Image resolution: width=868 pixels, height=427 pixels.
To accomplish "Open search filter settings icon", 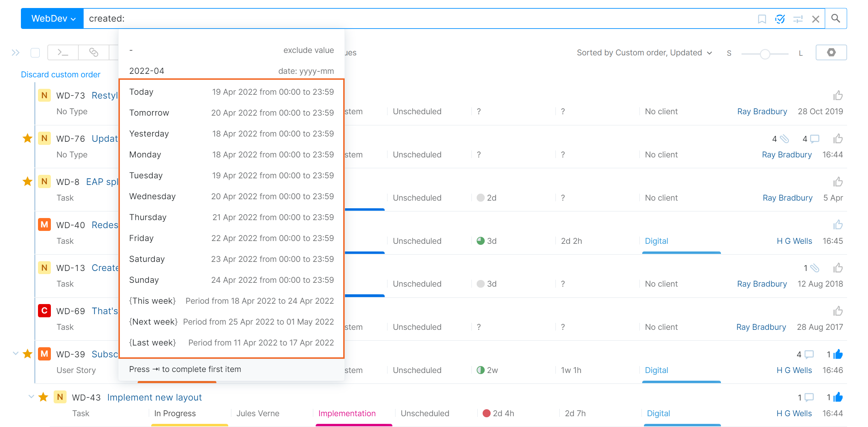I will 798,19.
